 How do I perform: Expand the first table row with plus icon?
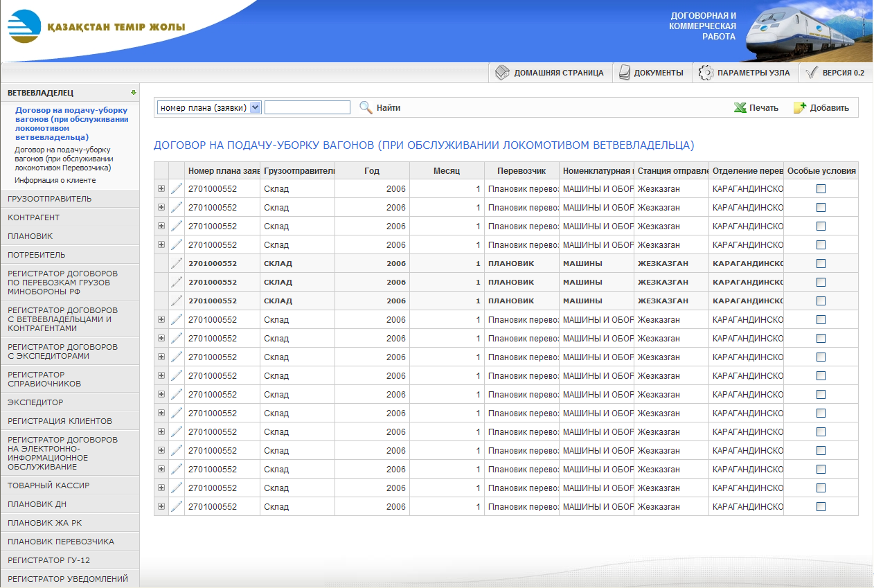[161, 188]
